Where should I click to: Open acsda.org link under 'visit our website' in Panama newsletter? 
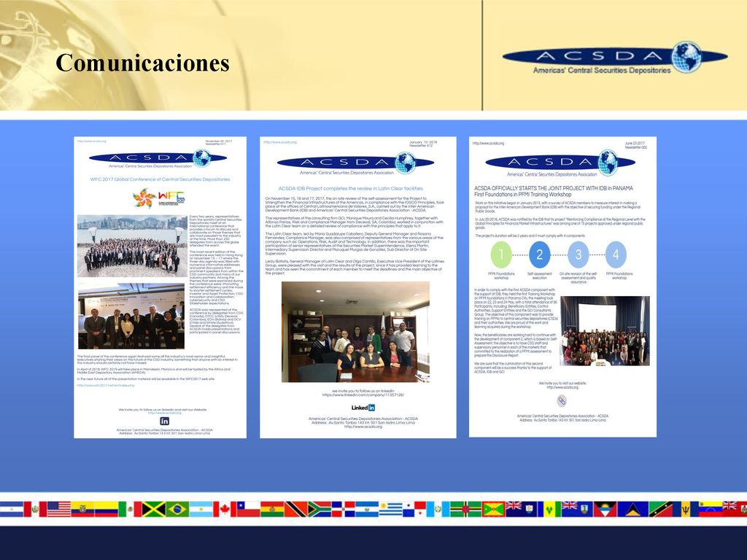(562, 388)
